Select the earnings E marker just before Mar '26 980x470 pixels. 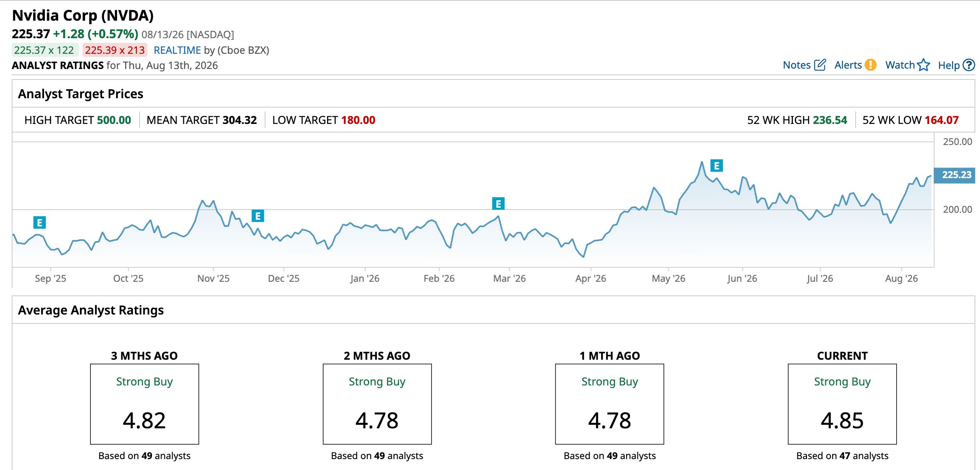click(x=498, y=203)
